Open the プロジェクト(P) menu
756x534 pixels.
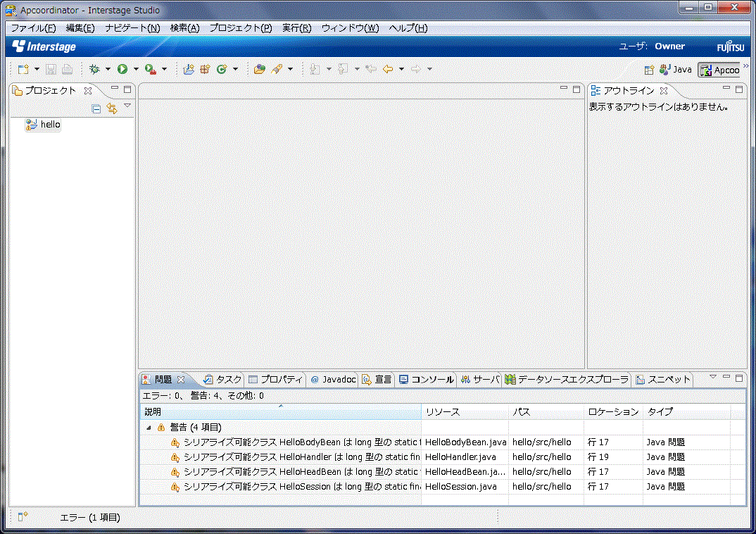pos(241,28)
